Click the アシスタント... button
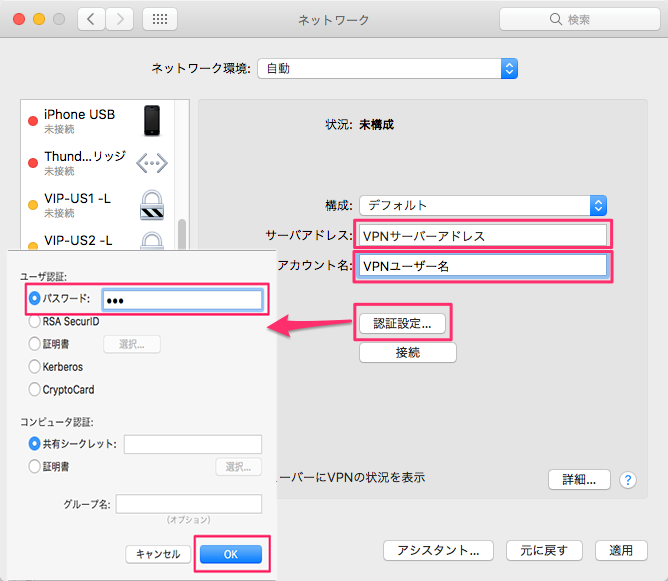 pos(438,550)
